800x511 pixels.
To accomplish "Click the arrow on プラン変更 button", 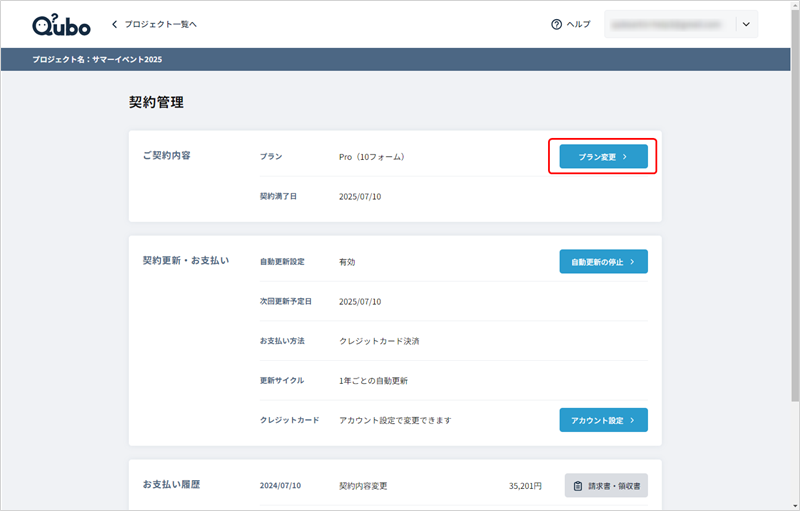I will click(625, 157).
